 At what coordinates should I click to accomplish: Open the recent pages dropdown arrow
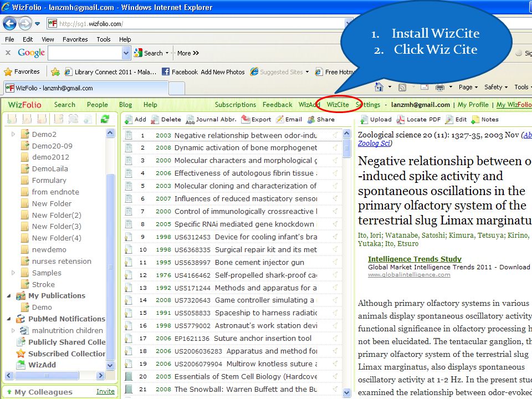coord(37,24)
